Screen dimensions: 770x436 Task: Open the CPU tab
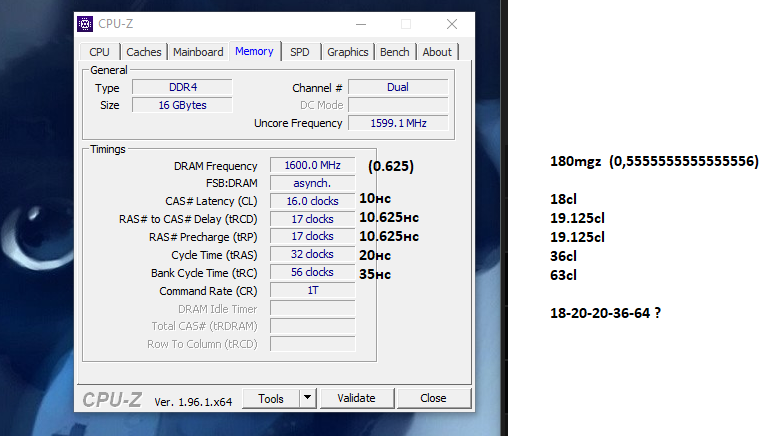coord(99,52)
